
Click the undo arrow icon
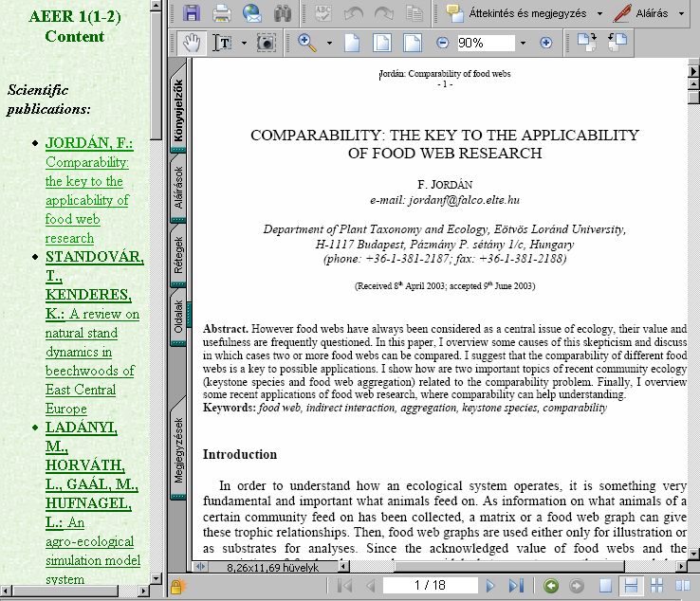[354, 13]
